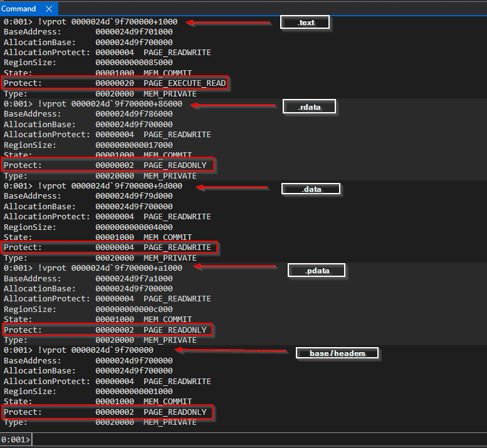
Task: Click the !vprot 0000024d`9f700000+9d000 command line
Action: [x=93, y=185]
